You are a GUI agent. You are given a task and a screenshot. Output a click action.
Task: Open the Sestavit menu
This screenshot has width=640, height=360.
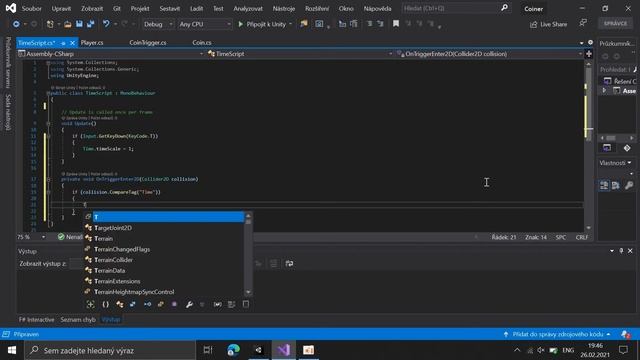170,8
